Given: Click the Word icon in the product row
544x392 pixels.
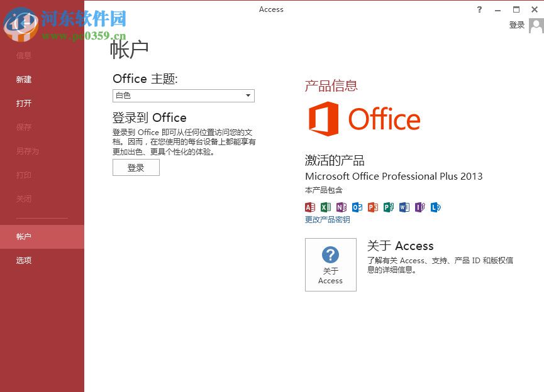Looking at the screenshot, I should pyautogui.click(x=404, y=207).
